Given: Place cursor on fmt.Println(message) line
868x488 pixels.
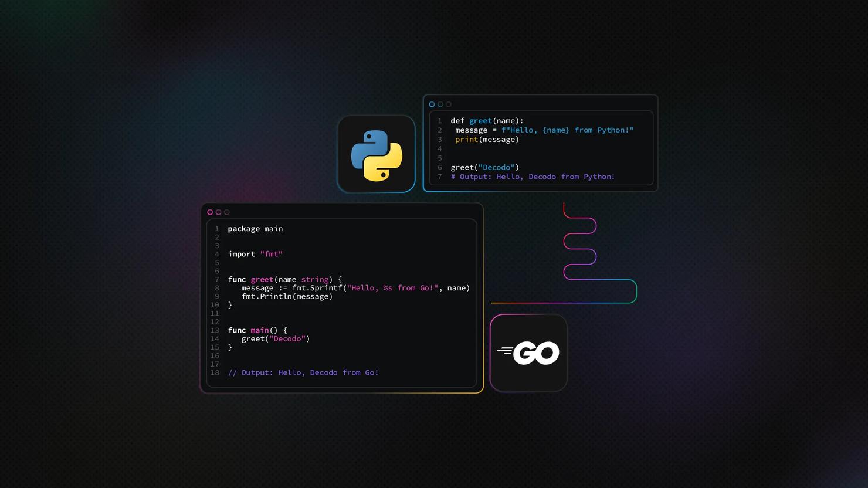Looking at the screenshot, I should 287,297.
